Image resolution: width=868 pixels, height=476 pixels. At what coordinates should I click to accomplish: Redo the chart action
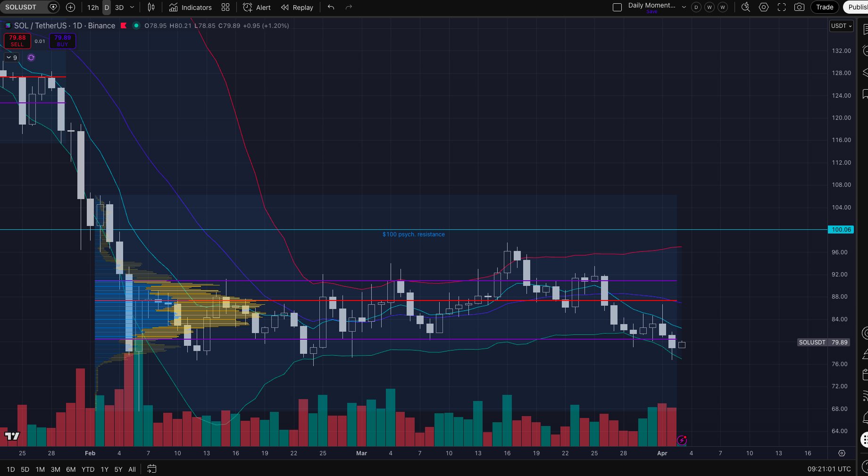tap(349, 7)
